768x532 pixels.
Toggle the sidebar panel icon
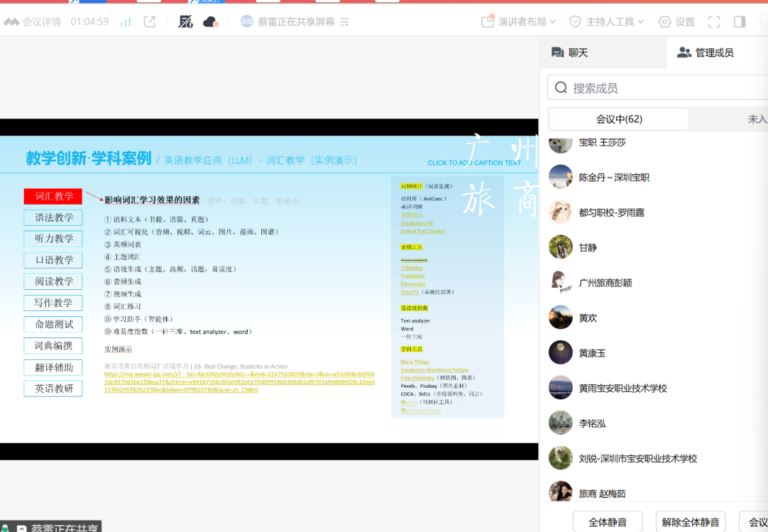click(739, 22)
